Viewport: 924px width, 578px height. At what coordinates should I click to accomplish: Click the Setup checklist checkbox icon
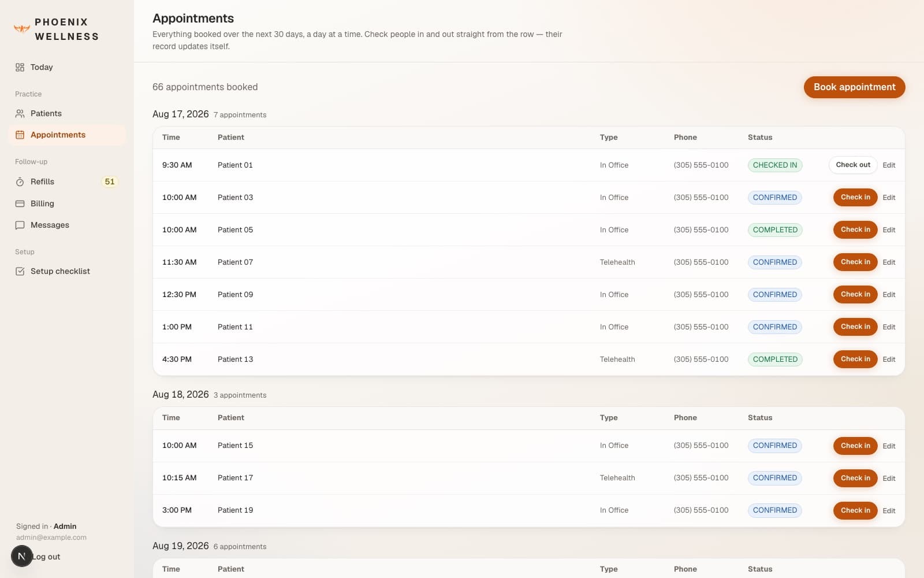[20, 271]
